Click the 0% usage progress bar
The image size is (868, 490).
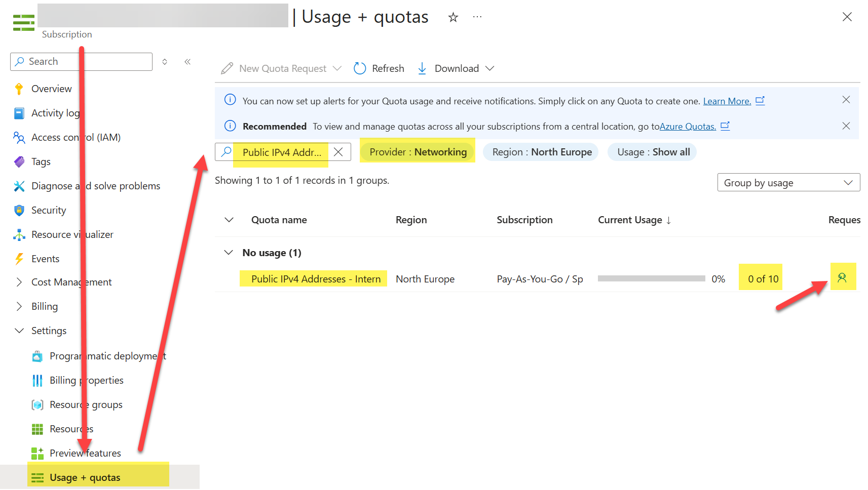[651, 279]
